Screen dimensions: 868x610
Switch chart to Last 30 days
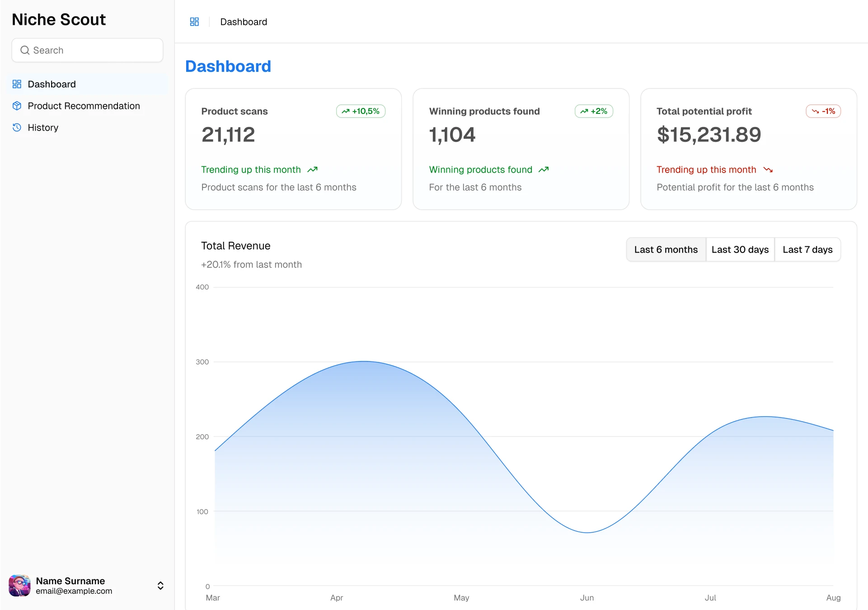pos(740,249)
